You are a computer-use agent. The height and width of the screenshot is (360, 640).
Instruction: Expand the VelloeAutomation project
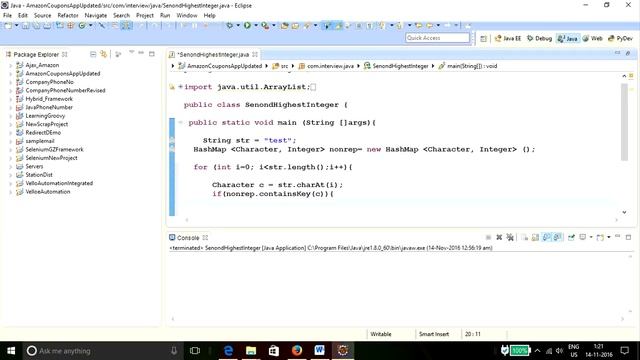pos(10,192)
